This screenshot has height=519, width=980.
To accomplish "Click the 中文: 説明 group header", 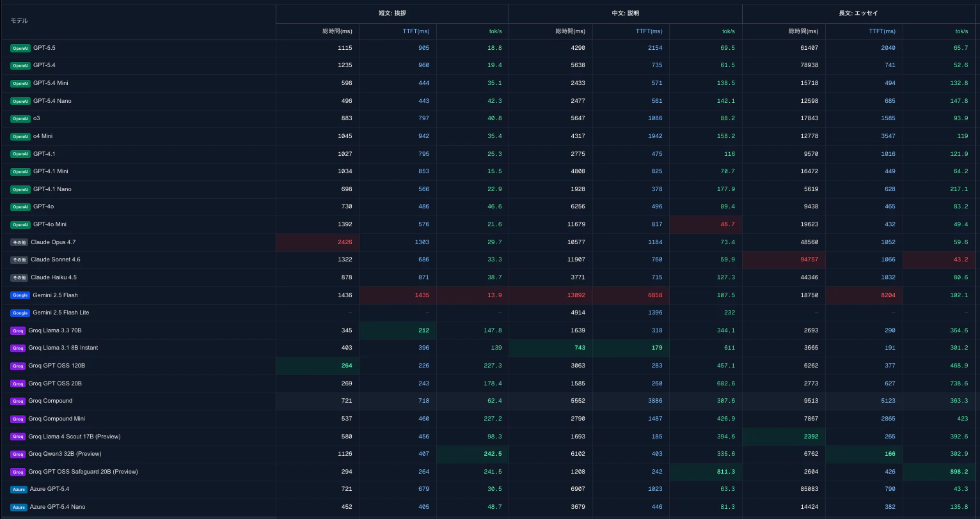I will [625, 13].
